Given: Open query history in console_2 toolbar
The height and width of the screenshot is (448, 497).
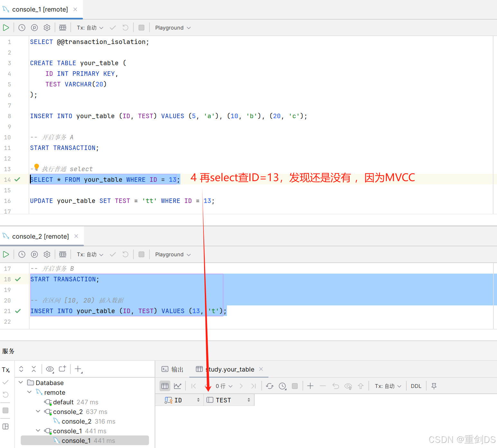Looking at the screenshot, I should (x=22, y=254).
